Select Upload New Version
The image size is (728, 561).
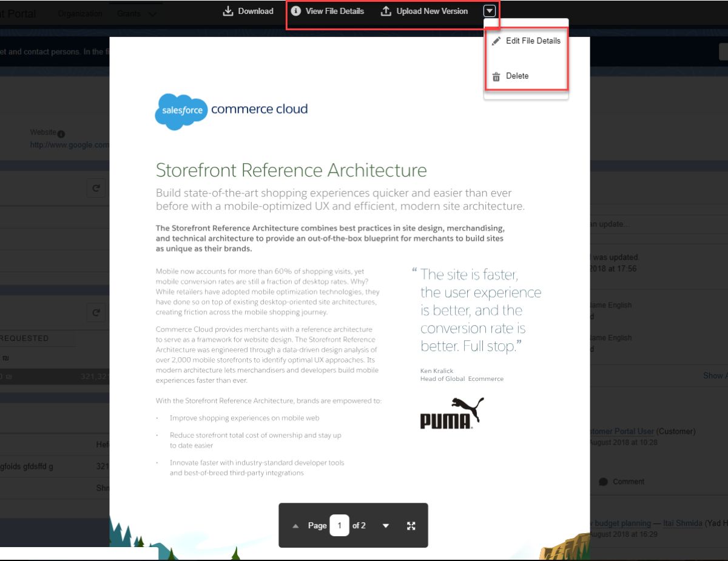click(x=425, y=11)
